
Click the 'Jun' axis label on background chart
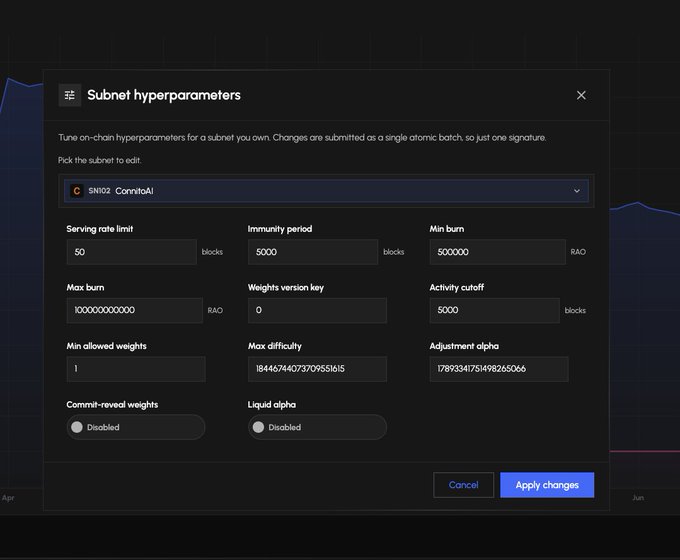pos(638,498)
